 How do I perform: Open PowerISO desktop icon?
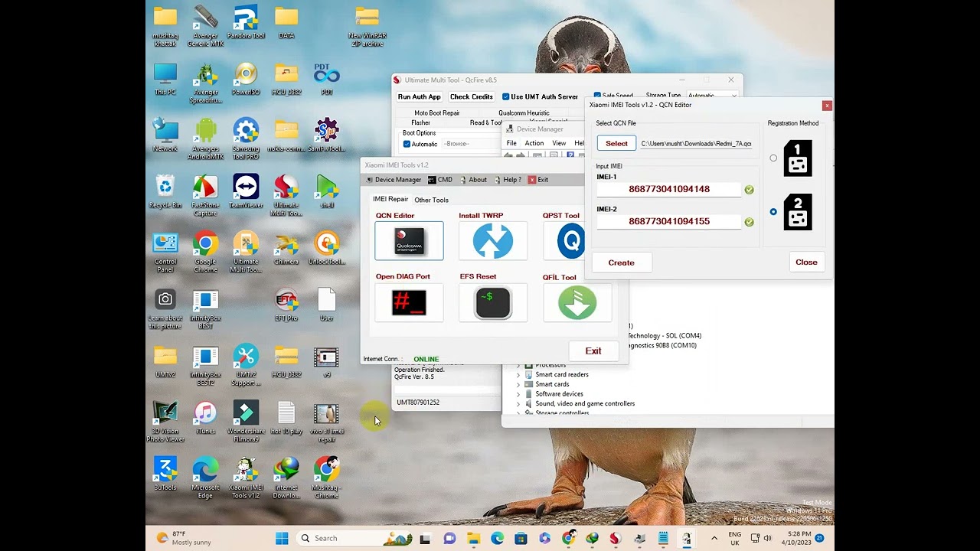246,79
